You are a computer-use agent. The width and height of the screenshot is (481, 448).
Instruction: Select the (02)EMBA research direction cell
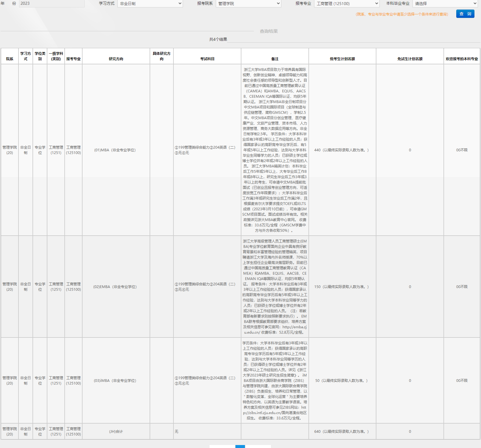tap(115, 287)
